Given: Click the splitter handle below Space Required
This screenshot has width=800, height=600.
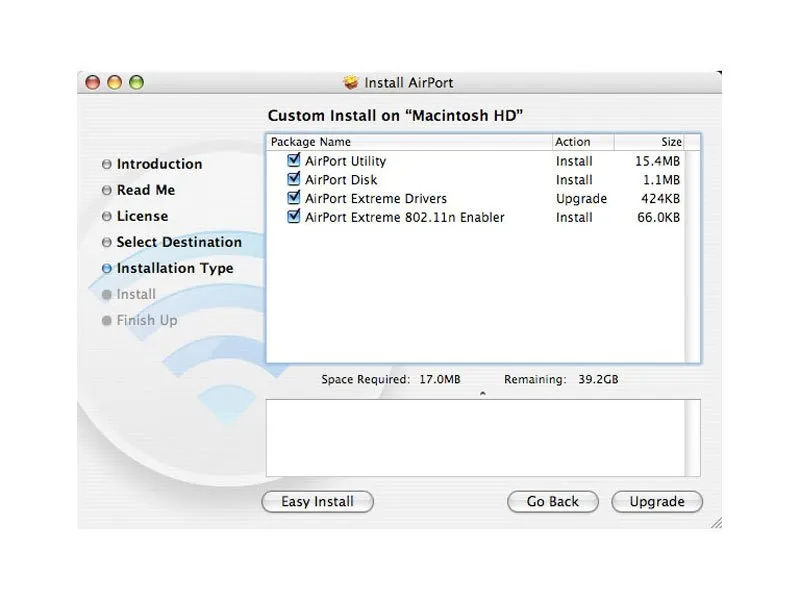Looking at the screenshot, I should (483, 393).
